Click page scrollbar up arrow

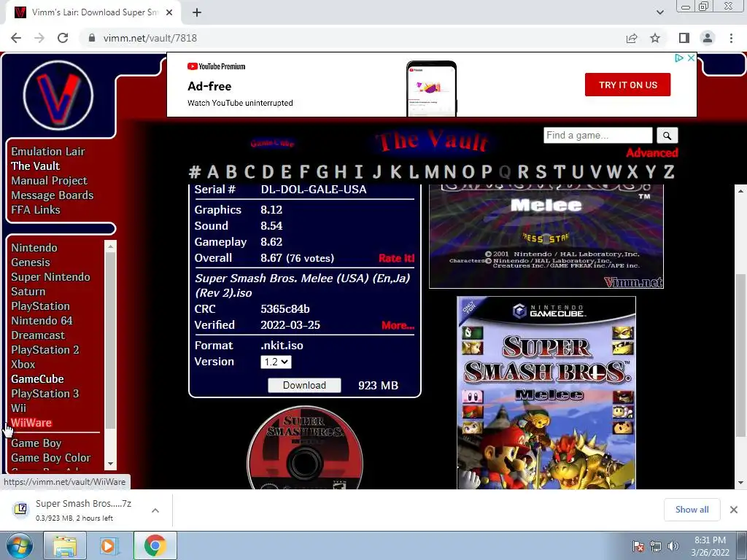[741, 191]
